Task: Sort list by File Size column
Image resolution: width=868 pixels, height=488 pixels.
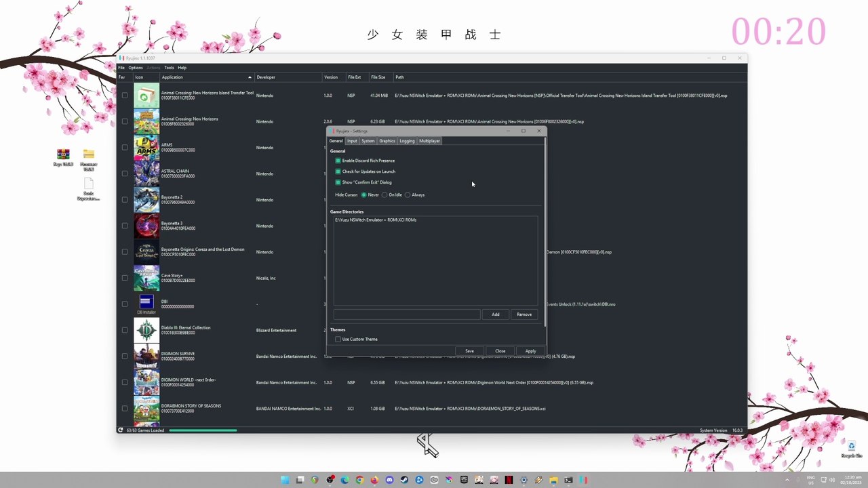Action: [381, 77]
